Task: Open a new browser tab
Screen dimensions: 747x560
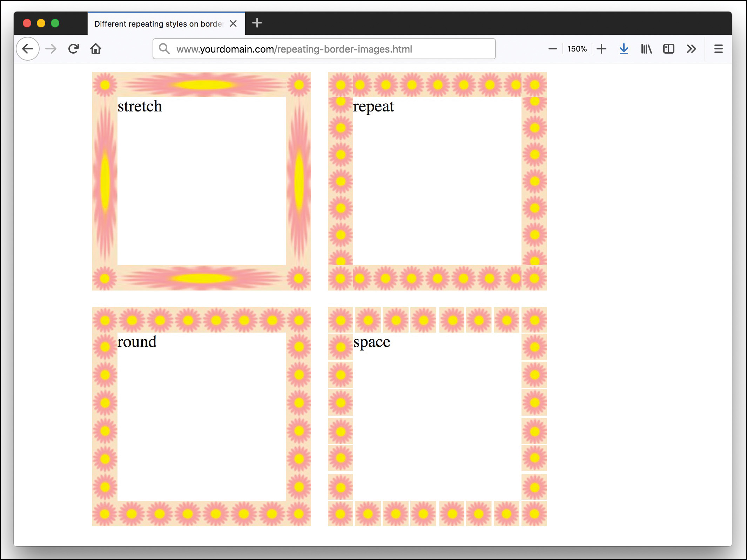Action: [x=257, y=23]
